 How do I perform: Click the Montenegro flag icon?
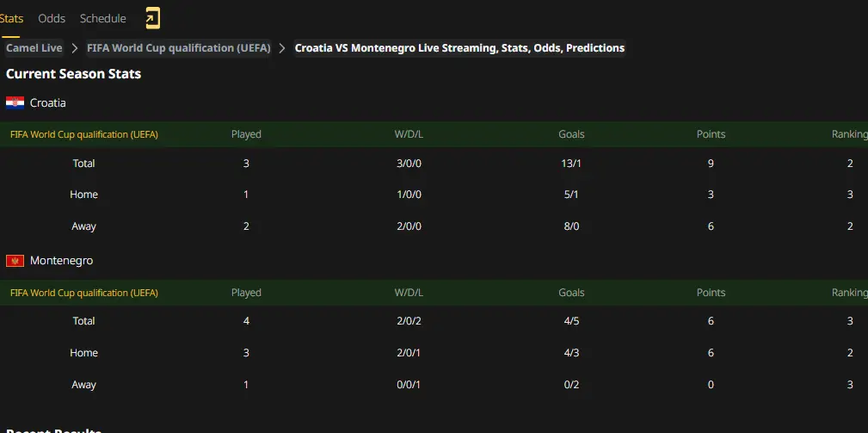point(15,261)
